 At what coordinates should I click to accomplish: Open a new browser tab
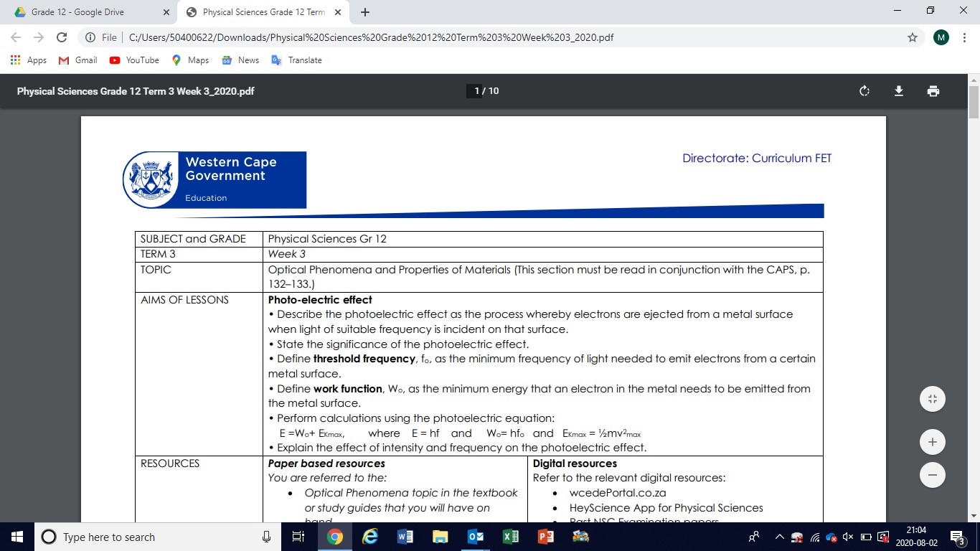(365, 12)
